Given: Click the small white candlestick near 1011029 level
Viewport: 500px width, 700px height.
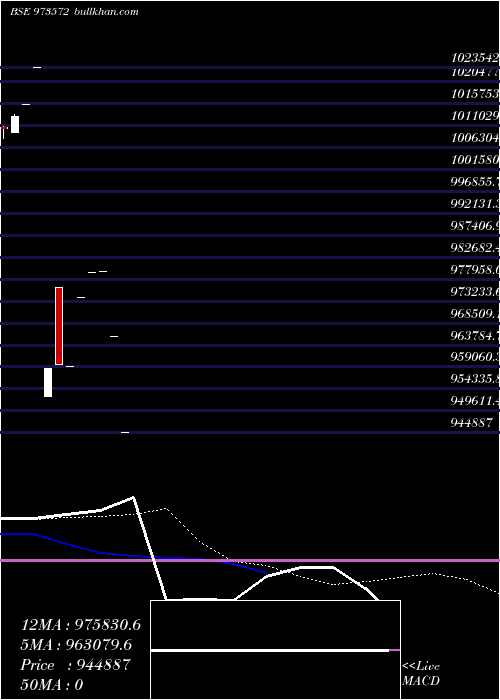Looking at the screenshot, I should point(15,124).
